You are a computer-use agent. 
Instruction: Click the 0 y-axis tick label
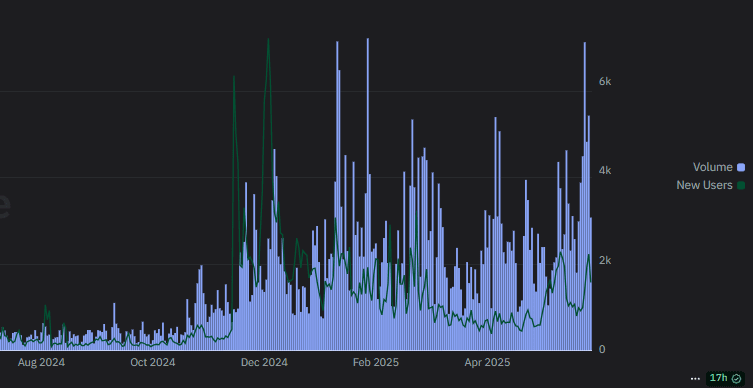click(602, 350)
